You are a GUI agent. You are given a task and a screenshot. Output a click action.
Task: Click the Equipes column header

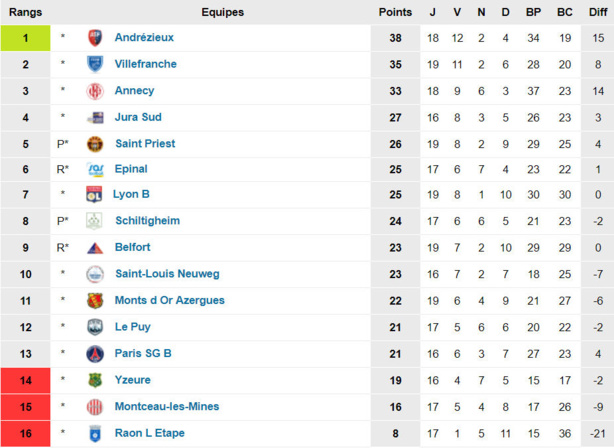(x=222, y=12)
